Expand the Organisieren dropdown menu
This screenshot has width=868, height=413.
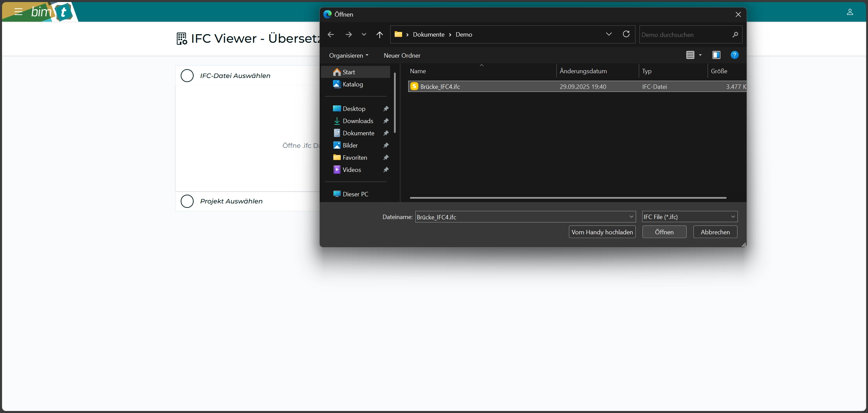pyautogui.click(x=349, y=55)
